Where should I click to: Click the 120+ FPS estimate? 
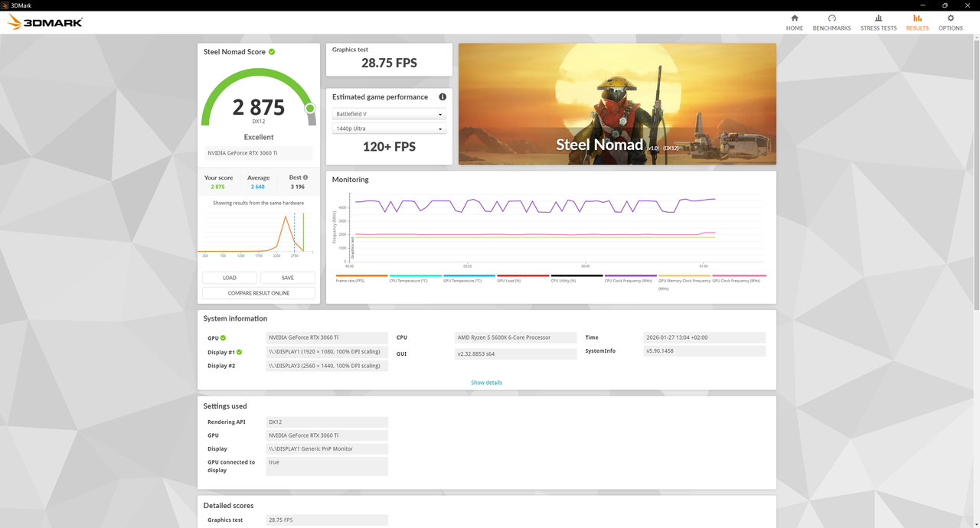389,146
